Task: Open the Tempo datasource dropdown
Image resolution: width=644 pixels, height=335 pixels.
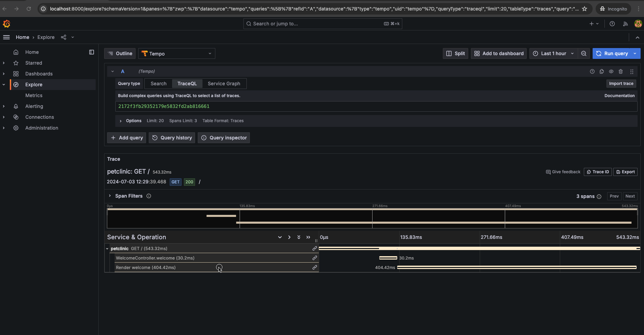Action: (x=176, y=53)
